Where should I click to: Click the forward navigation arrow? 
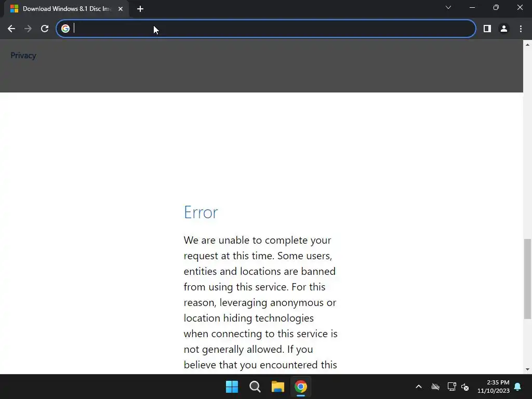click(x=28, y=29)
